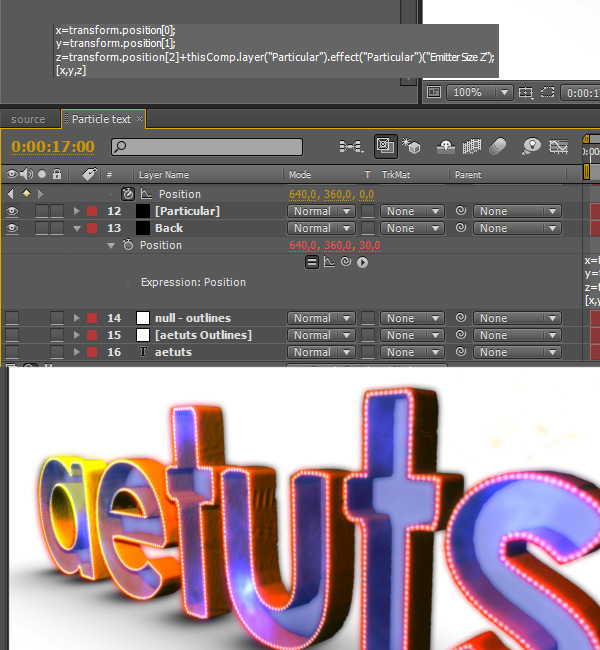Click the graph icon next to top Position
Screen dimensions: 600x650
click(146, 194)
